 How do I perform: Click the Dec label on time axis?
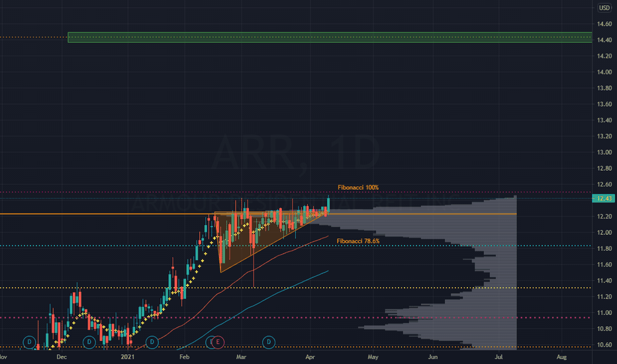pyautogui.click(x=62, y=357)
